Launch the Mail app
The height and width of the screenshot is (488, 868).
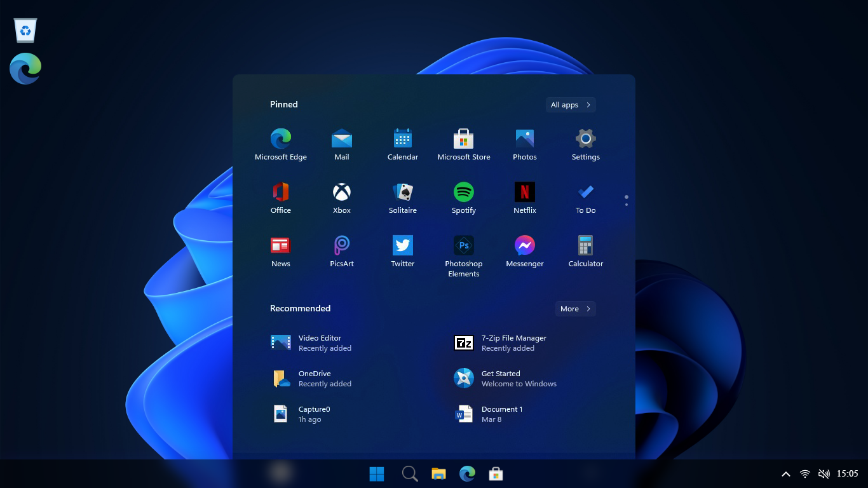(342, 145)
